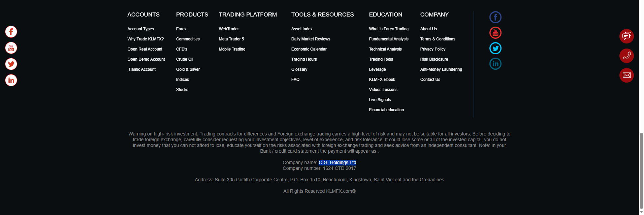Screen dimensions: 644x215
Task: Click the ACCOUNTS footer heading
Action: tap(143, 14)
